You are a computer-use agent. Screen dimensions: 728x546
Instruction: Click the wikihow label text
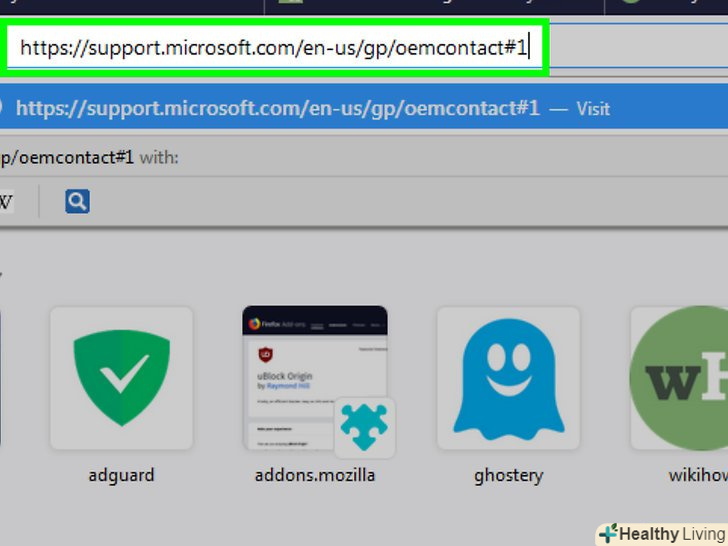pos(698,475)
